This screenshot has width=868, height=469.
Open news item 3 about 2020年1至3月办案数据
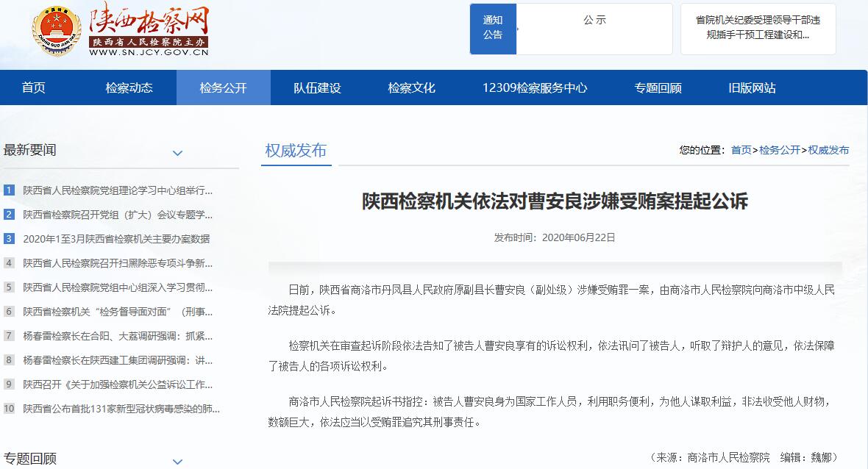[116, 239]
